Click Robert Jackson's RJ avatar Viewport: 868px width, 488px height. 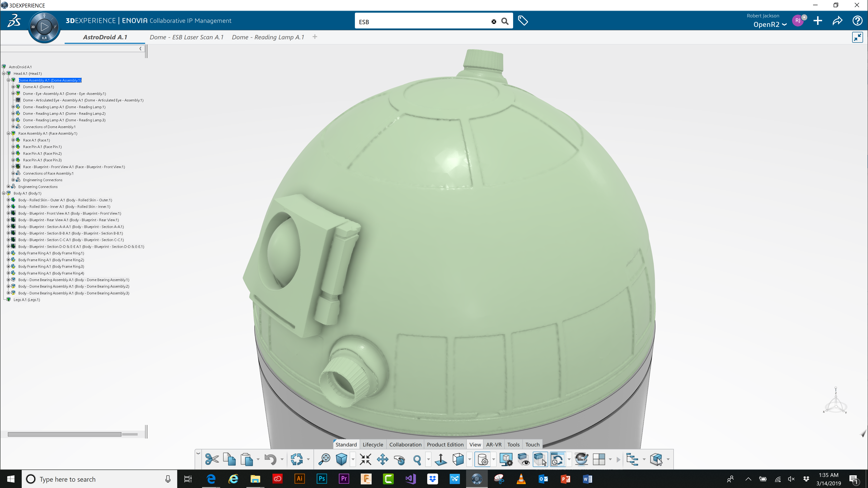[x=798, y=21]
